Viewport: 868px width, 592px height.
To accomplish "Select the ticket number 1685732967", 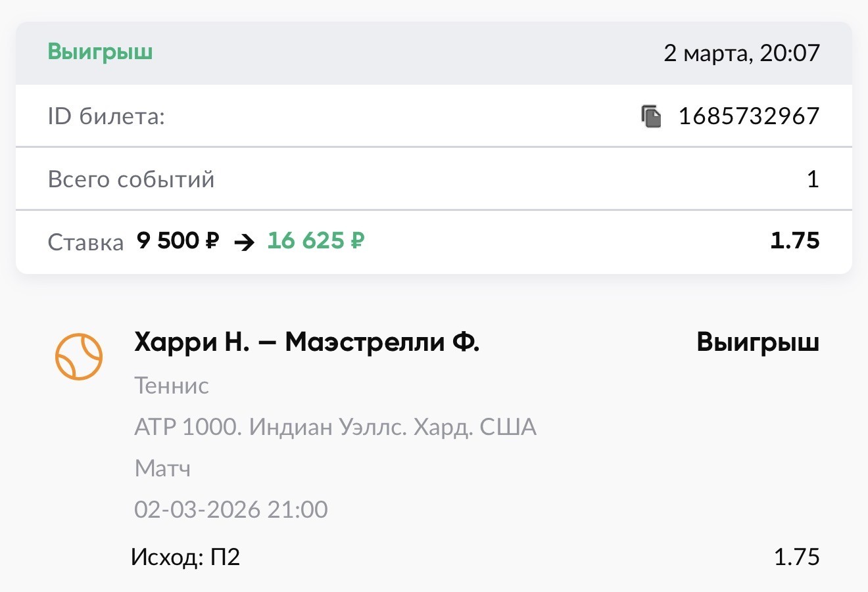I will pos(748,116).
